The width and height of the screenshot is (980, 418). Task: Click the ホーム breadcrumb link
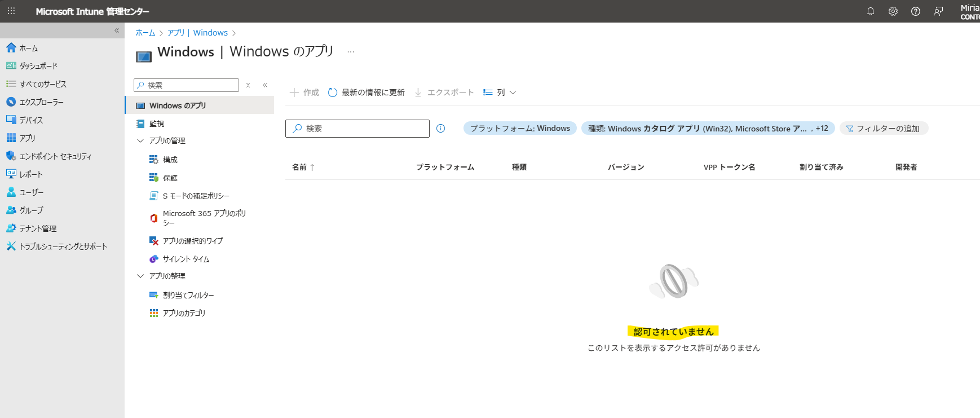[145, 33]
